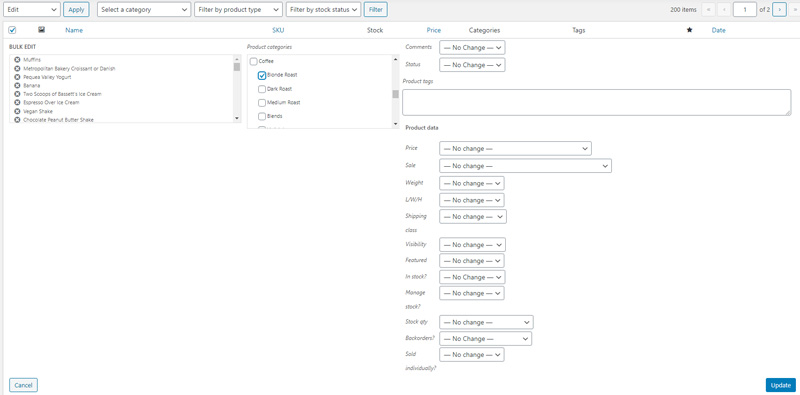This screenshot has width=800, height=395.
Task: Remove Pequea Valley Yogurt from the list
Action: pyautogui.click(x=17, y=77)
